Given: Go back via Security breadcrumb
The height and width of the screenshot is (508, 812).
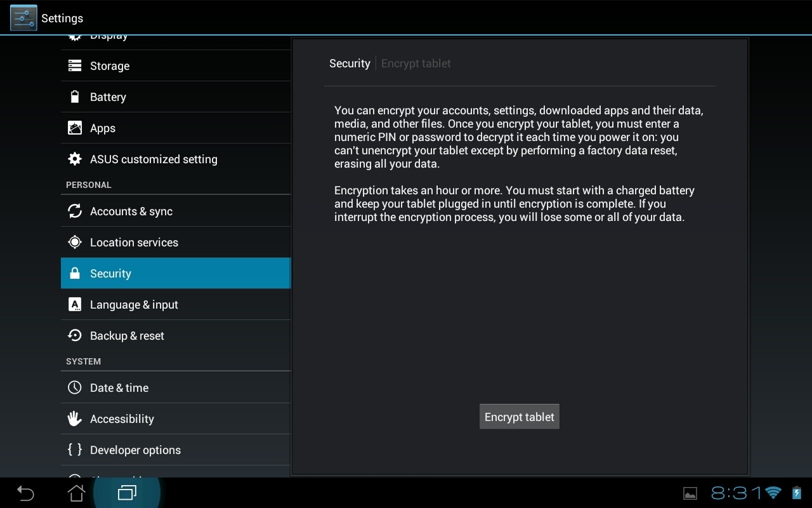Looking at the screenshot, I should click(x=350, y=63).
